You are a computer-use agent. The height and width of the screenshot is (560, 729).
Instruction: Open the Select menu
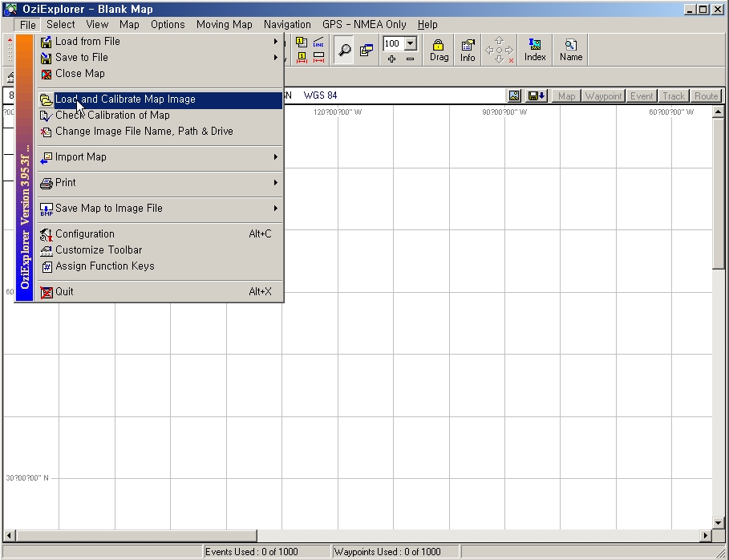(x=60, y=25)
